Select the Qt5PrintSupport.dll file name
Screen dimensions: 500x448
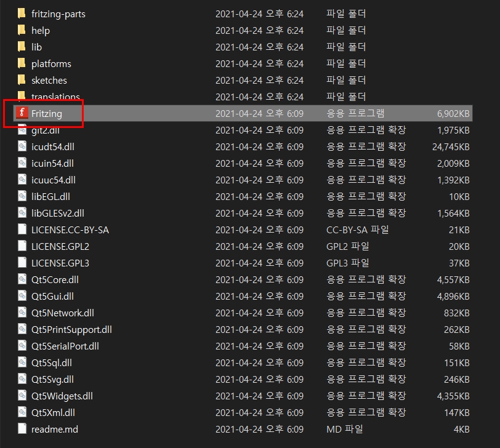(x=72, y=329)
